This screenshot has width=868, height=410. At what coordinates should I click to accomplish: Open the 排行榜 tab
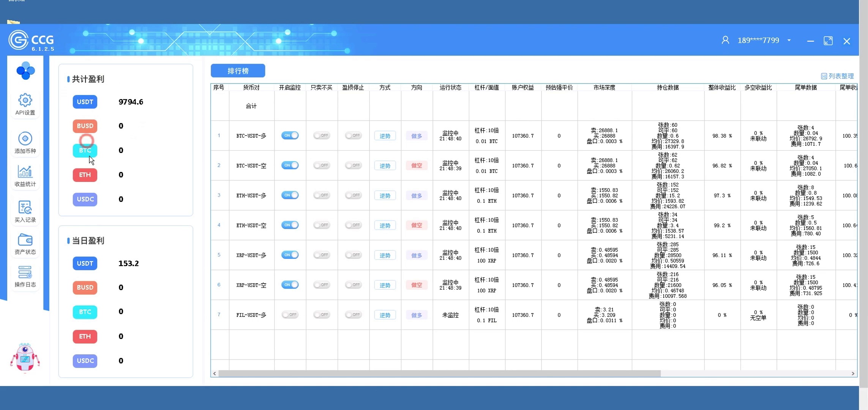click(238, 71)
